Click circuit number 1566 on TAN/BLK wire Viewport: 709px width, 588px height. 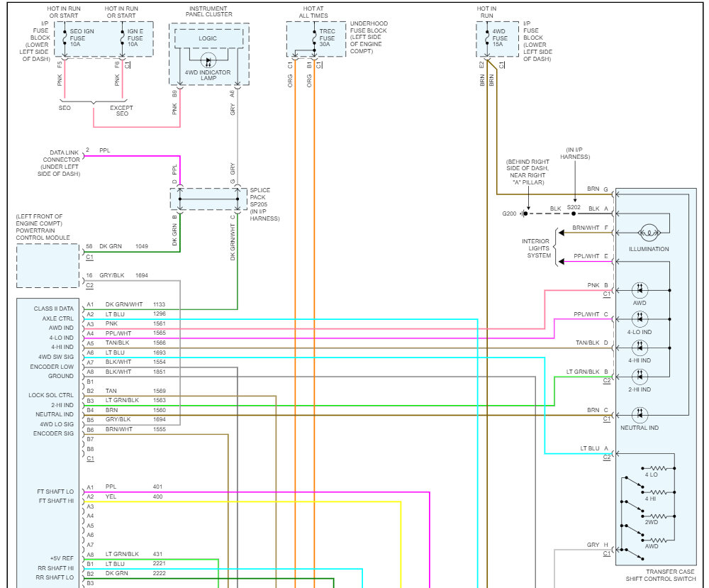[x=159, y=343]
